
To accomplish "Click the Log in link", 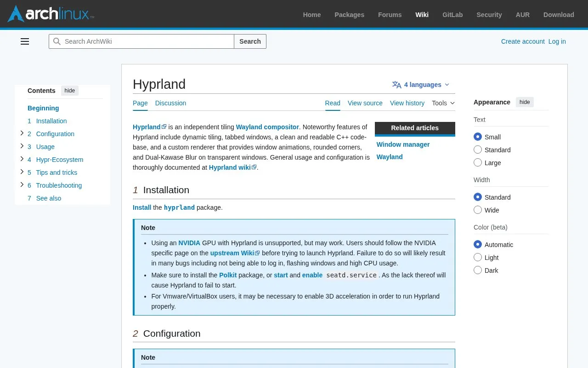I will [x=557, y=41].
